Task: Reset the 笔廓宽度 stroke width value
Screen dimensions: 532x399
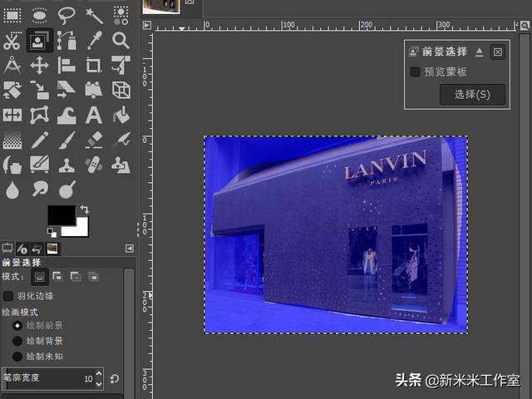Action: 115,379
